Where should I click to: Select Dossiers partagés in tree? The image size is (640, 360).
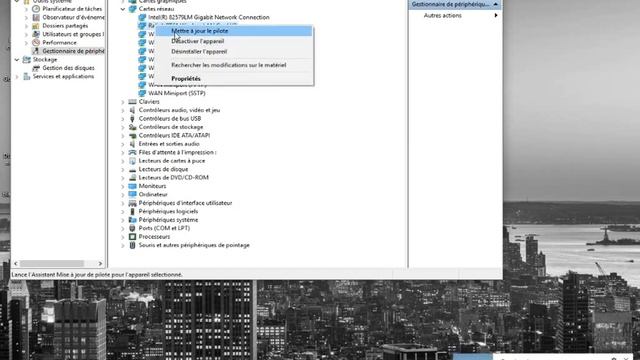[65, 26]
